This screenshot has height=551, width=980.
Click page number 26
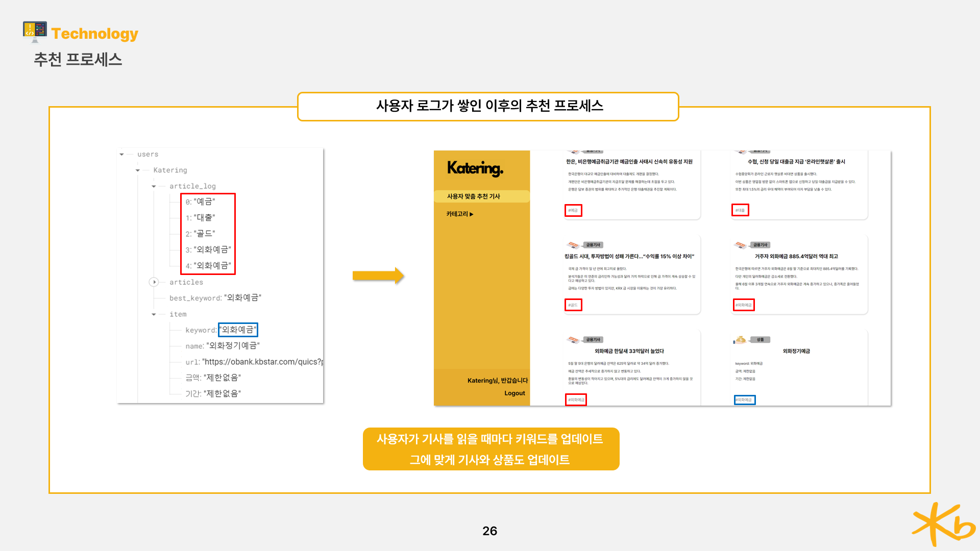[489, 531]
